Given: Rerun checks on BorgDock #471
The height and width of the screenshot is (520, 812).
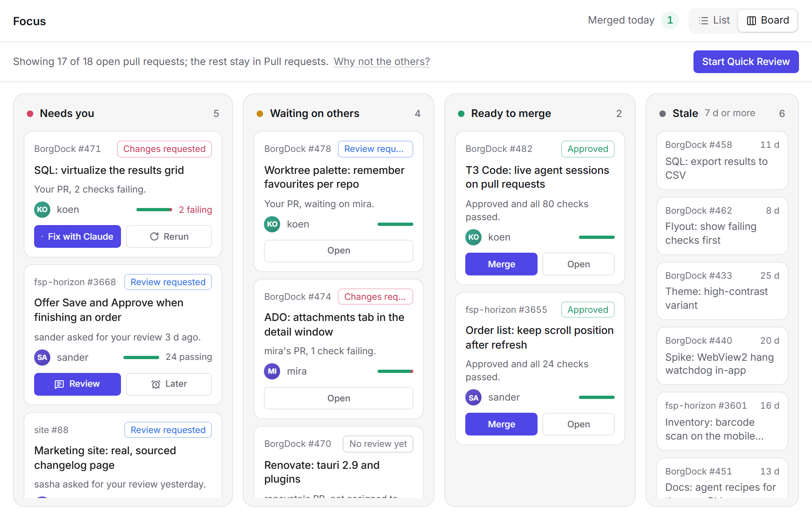Looking at the screenshot, I should coord(169,236).
